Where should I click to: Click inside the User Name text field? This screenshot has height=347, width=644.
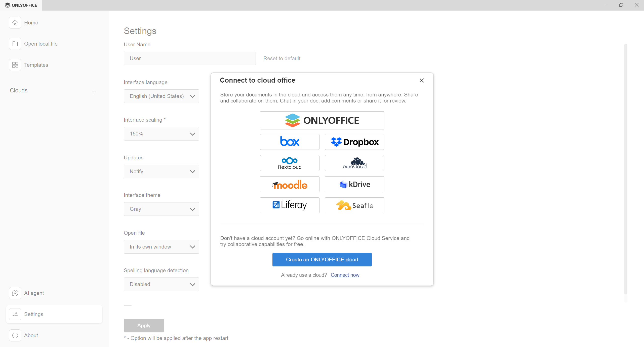[x=189, y=58]
